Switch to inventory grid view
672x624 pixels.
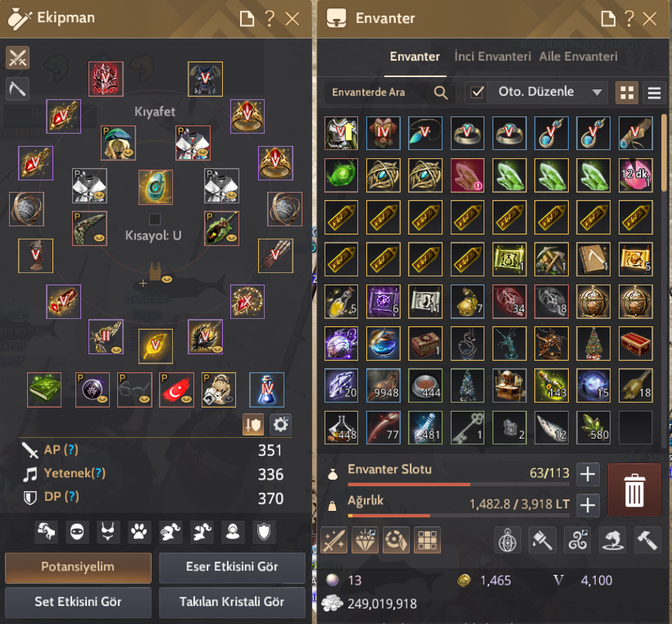(627, 92)
